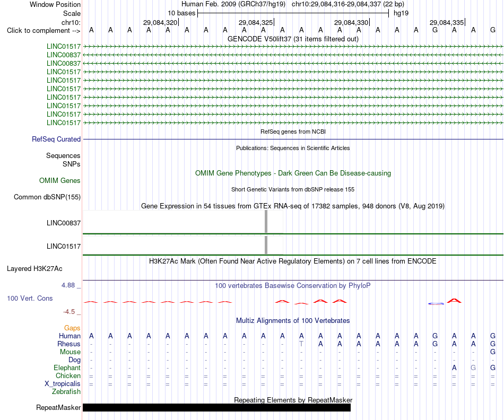Click the 'Click to complement -->' label
504x420 pixels.
click(44, 31)
